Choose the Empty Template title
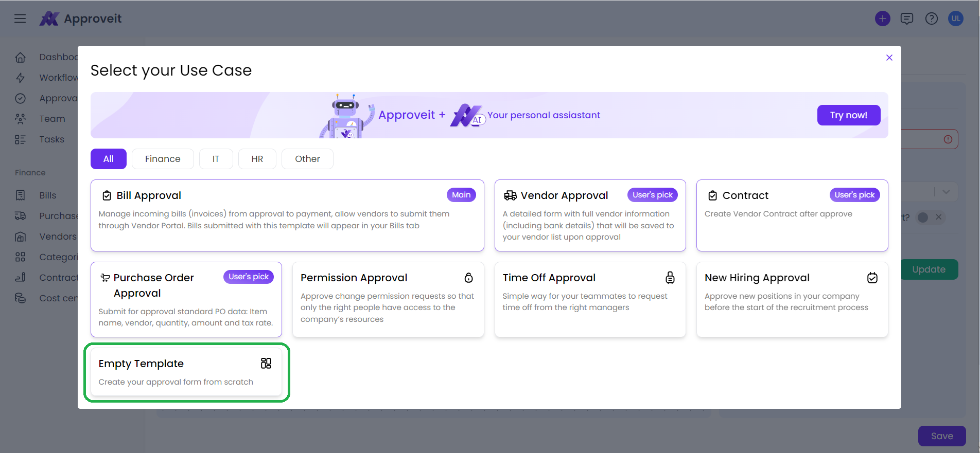980x453 pixels. [x=141, y=364]
